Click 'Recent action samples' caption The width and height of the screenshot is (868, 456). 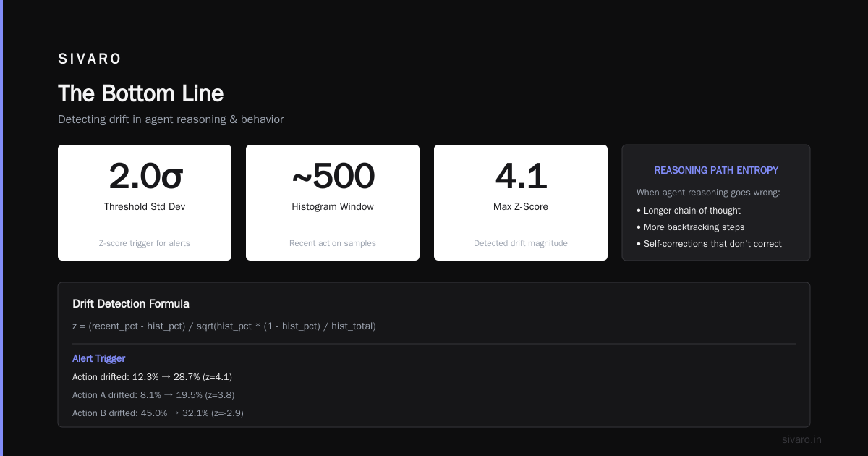coord(333,243)
